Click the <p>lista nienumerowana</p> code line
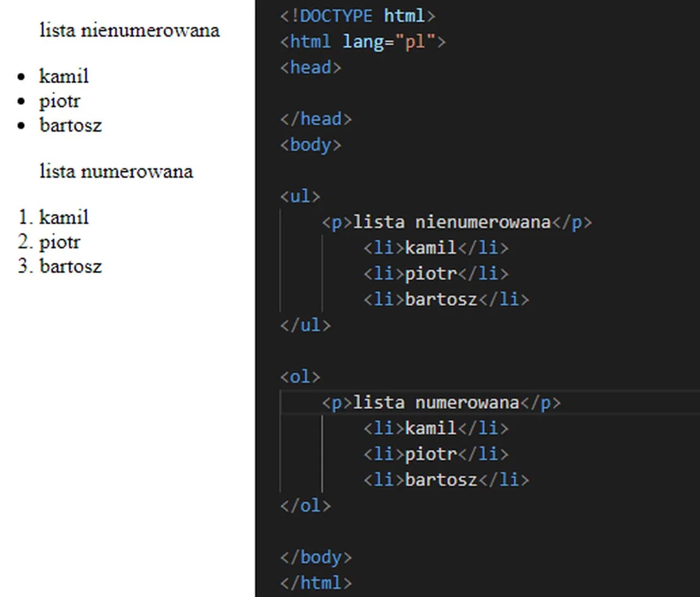The width and height of the screenshot is (700, 597). click(457, 222)
